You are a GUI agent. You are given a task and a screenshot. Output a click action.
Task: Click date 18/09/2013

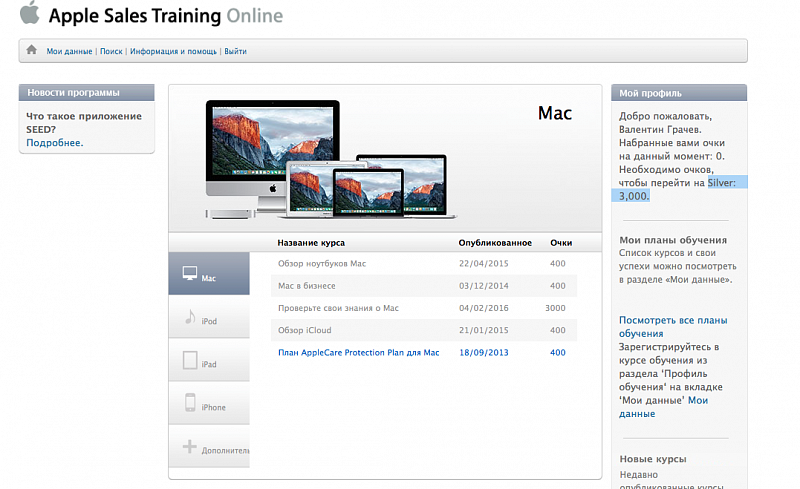click(484, 352)
